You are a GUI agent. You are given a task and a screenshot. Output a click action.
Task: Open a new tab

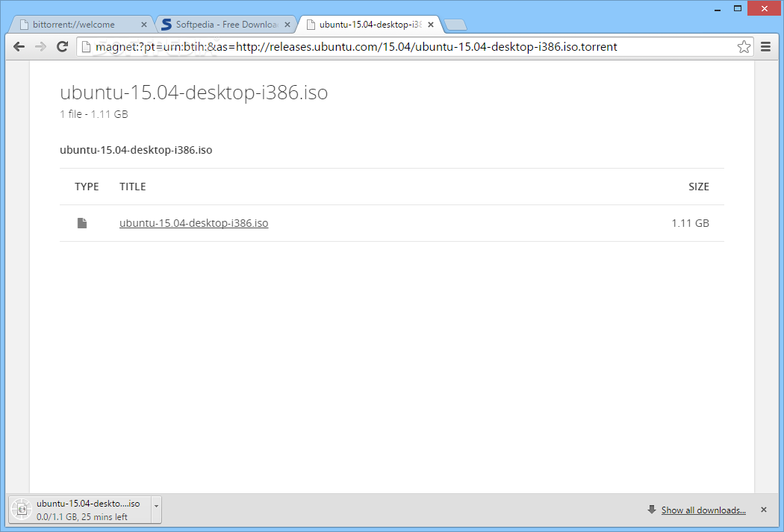click(455, 25)
